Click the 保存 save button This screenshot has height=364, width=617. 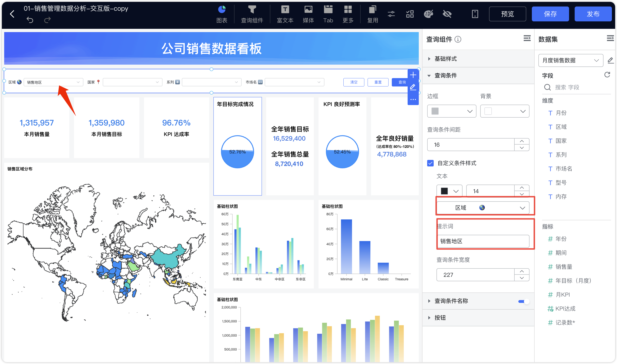click(x=550, y=14)
